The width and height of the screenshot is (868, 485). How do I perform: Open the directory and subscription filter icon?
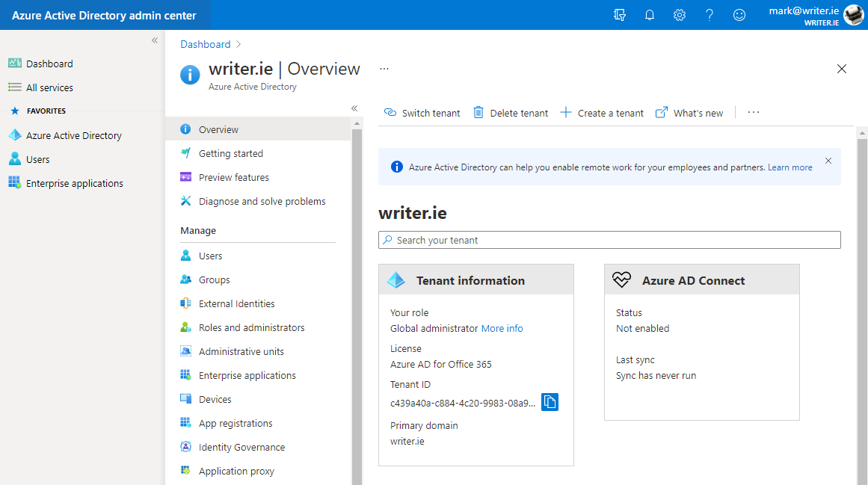(x=620, y=15)
